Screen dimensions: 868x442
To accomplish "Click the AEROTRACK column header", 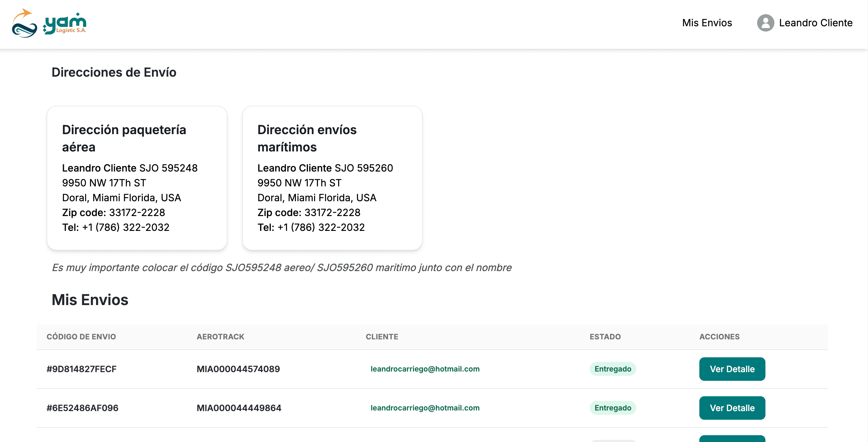I will pos(220,337).
